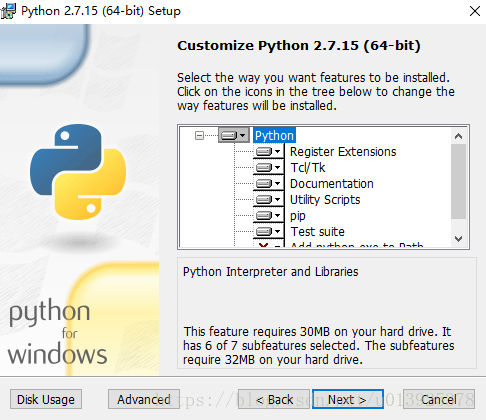Click the Disk Usage button
Image resolution: width=486 pixels, height=420 pixels.
click(46, 399)
